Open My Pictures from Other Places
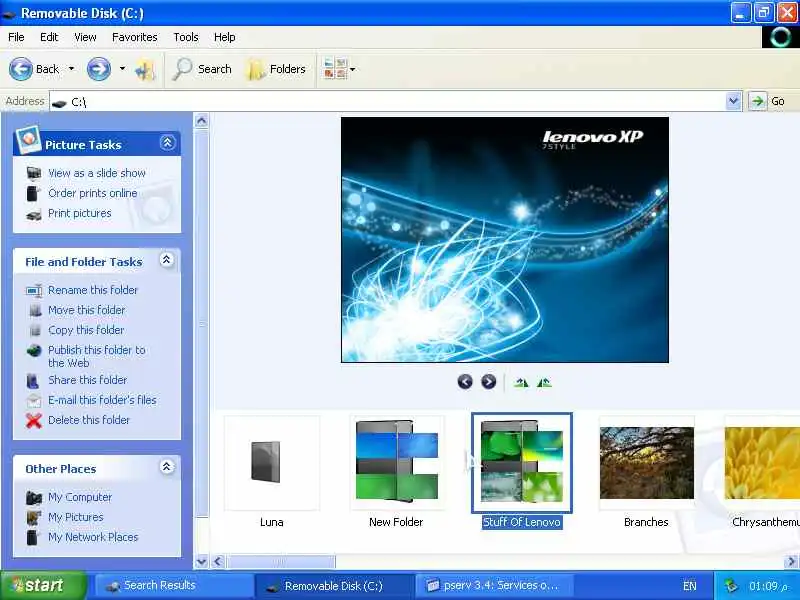This screenshot has height=600, width=800. pos(76,517)
